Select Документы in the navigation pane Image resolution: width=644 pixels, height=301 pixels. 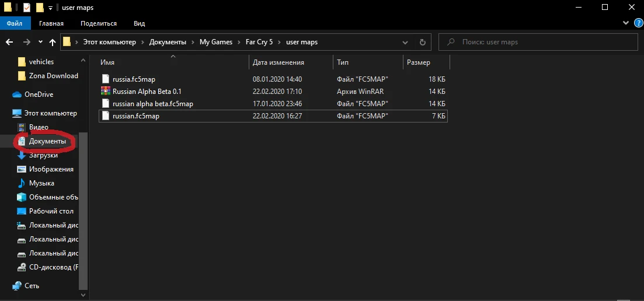click(47, 141)
